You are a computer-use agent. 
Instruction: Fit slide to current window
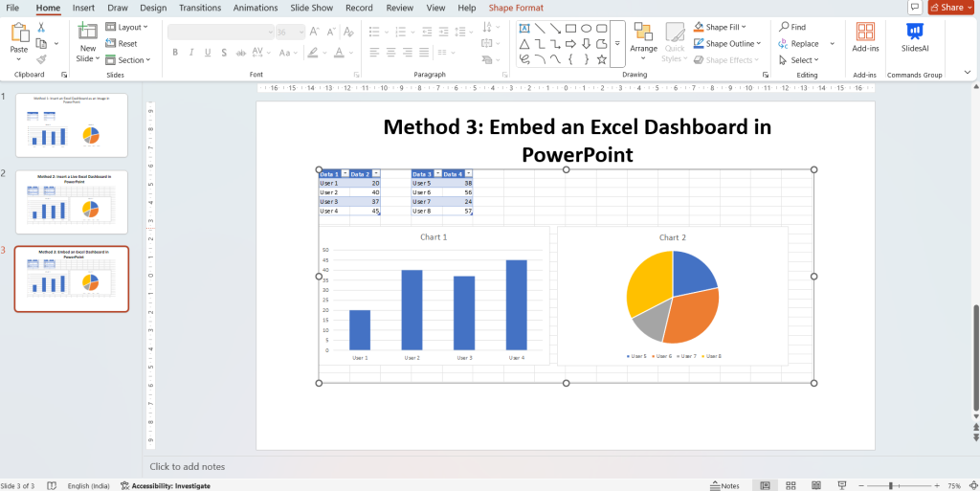(972, 485)
